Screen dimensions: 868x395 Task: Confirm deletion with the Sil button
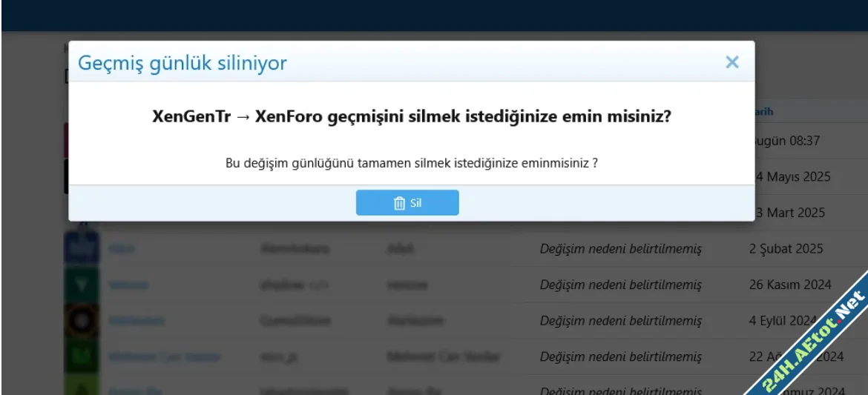click(x=407, y=202)
